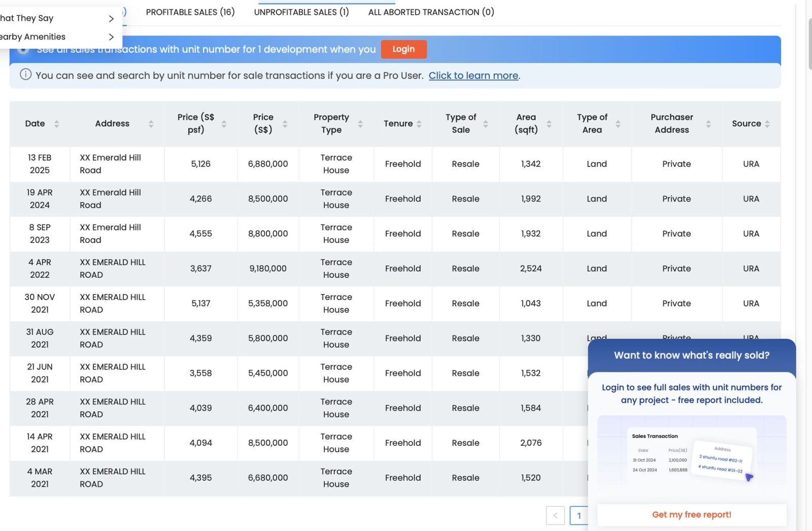The width and height of the screenshot is (812, 531).
Task: Go to previous page arrow in pagination
Action: [555, 516]
